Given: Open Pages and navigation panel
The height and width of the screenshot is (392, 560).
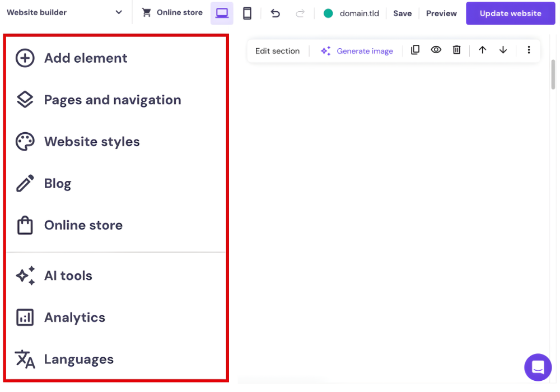Looking at the screenshot, I should click(x=113, y=100).
